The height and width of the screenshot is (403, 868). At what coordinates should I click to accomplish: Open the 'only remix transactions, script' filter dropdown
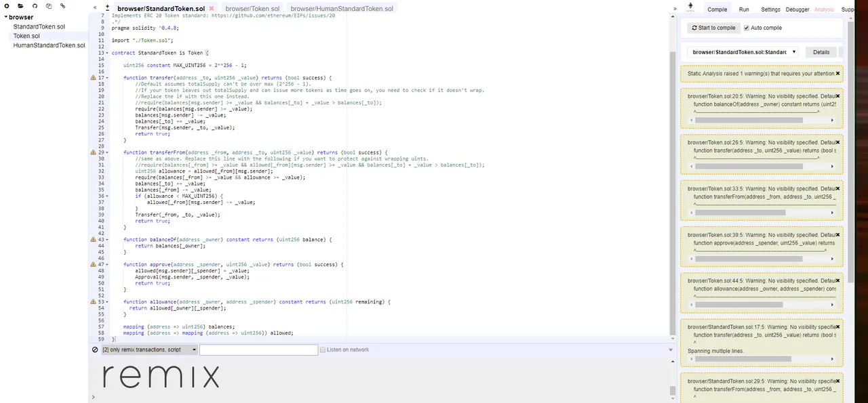tap(149, 349)
